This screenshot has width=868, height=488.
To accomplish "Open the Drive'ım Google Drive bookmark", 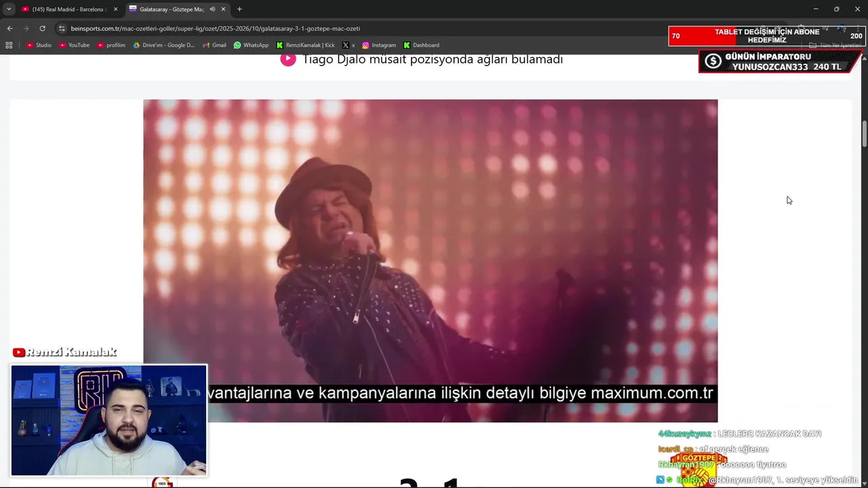I will (x=163, y=45).
